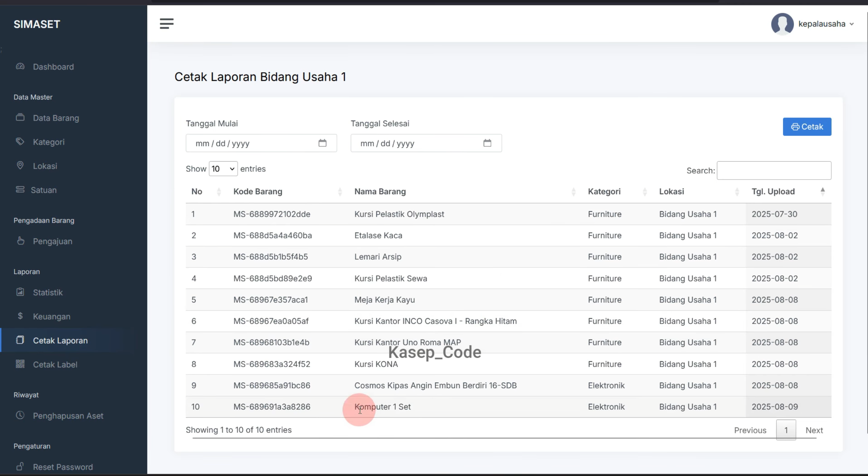Click the Kategori tag icon
This screenshot has height=476, width=868.
click(x=20, y=142)
